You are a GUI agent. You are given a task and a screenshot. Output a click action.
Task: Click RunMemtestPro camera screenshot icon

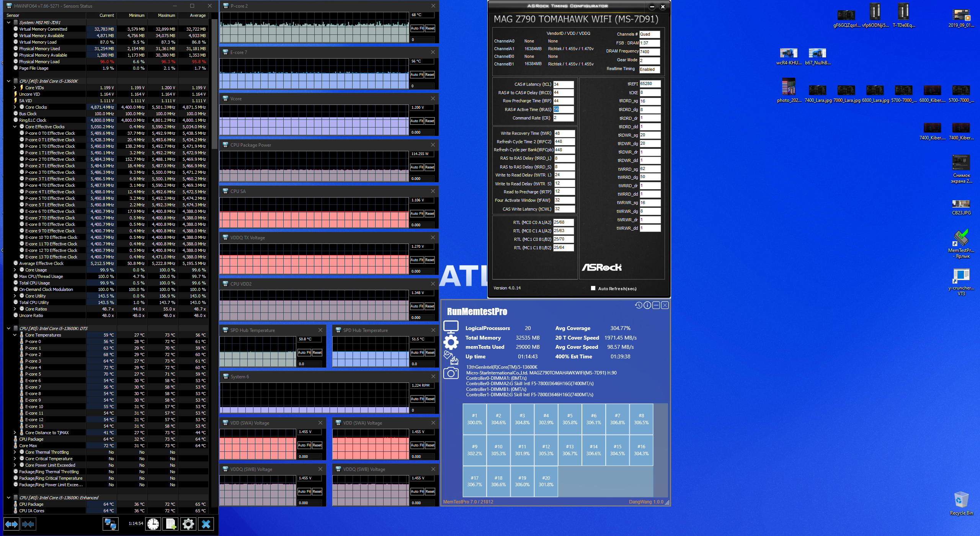click(x=451, y=373)
